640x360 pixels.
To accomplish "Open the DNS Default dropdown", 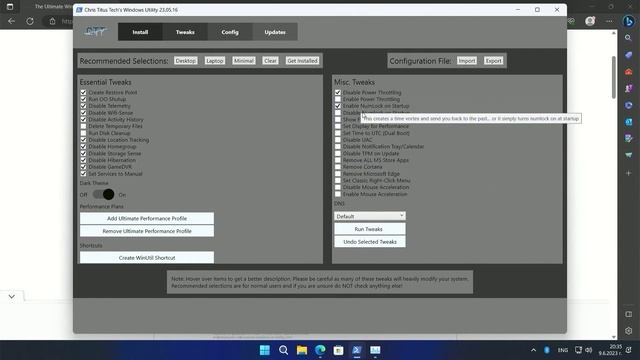I will (x=370, y=216).
